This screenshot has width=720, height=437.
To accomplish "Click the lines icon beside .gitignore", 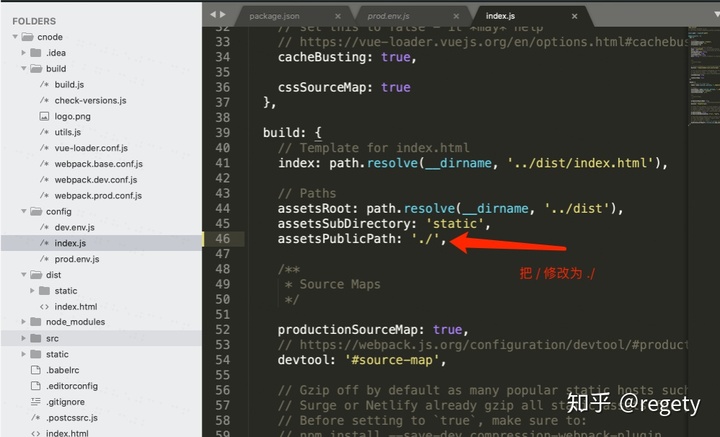I will tap(36, 402).
